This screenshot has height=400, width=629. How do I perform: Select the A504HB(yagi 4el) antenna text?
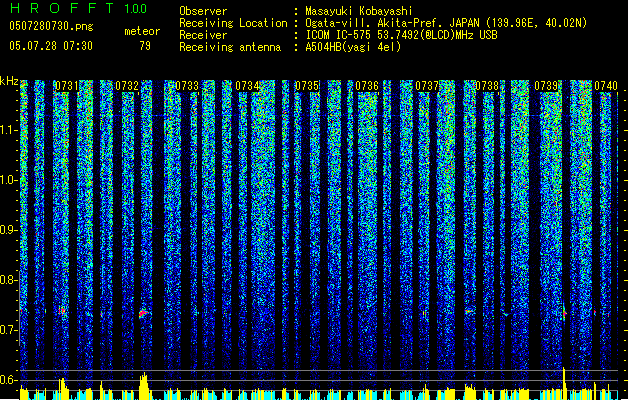pyautogui.click(x=353, y=47)
